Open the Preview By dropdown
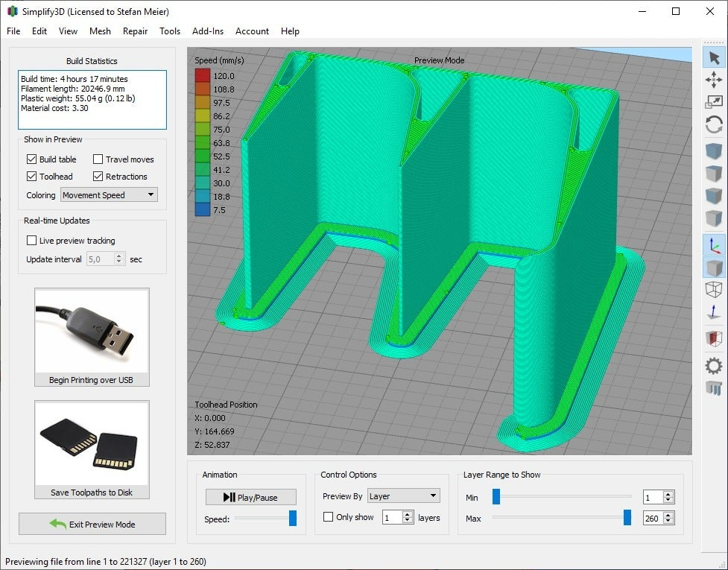 pyautogui.click(x=403, y=495)
